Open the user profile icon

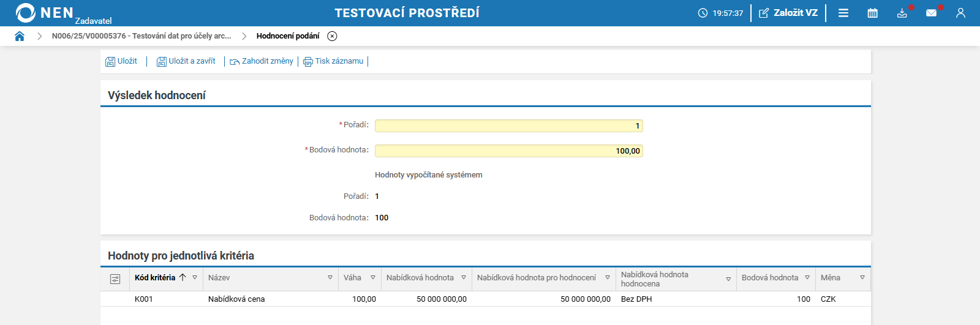tap(960, 13)
